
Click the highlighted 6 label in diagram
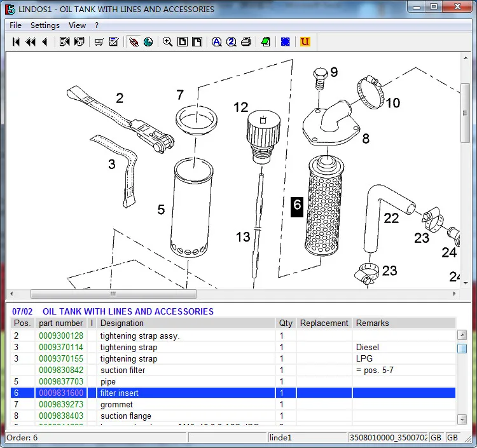[x=296, y=207]
